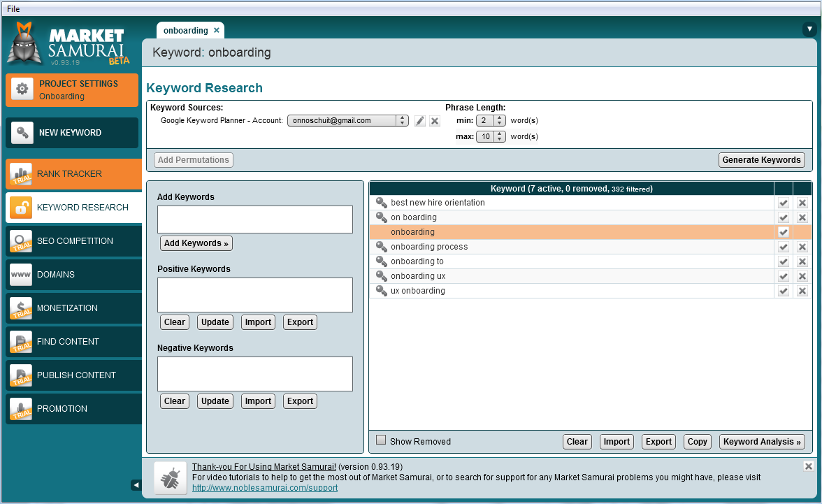Focus the Negative Keywords text box
The width and height of the screenshot is (822, 504).
[254, 374]
